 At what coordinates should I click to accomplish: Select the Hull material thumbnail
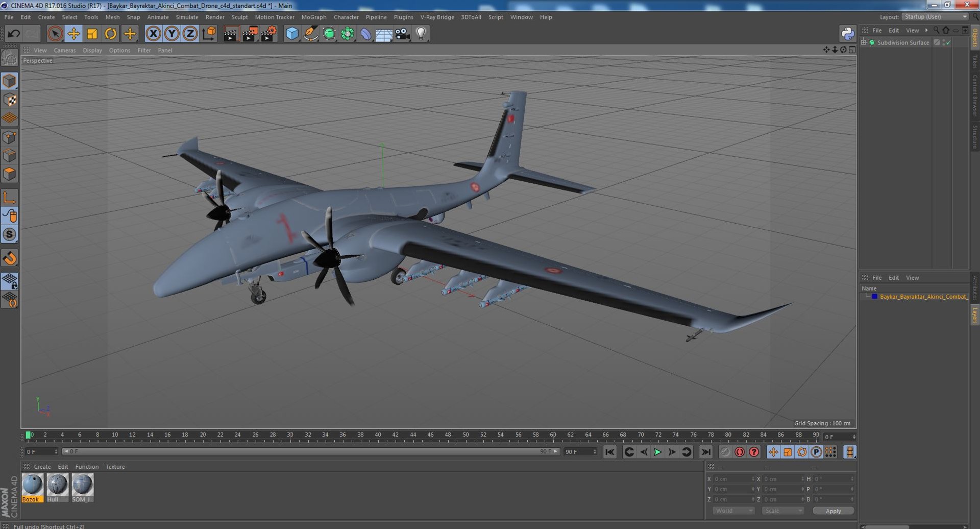57,488
